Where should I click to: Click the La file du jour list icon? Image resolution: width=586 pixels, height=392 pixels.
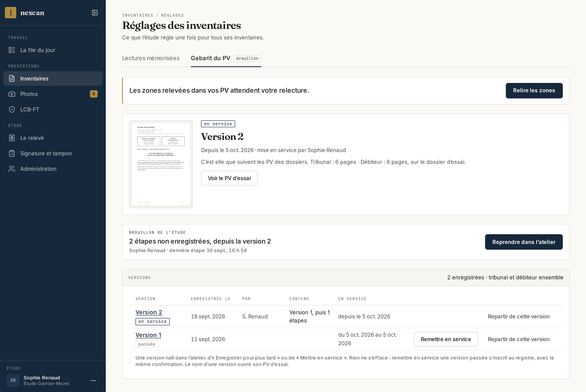point(12,50)
